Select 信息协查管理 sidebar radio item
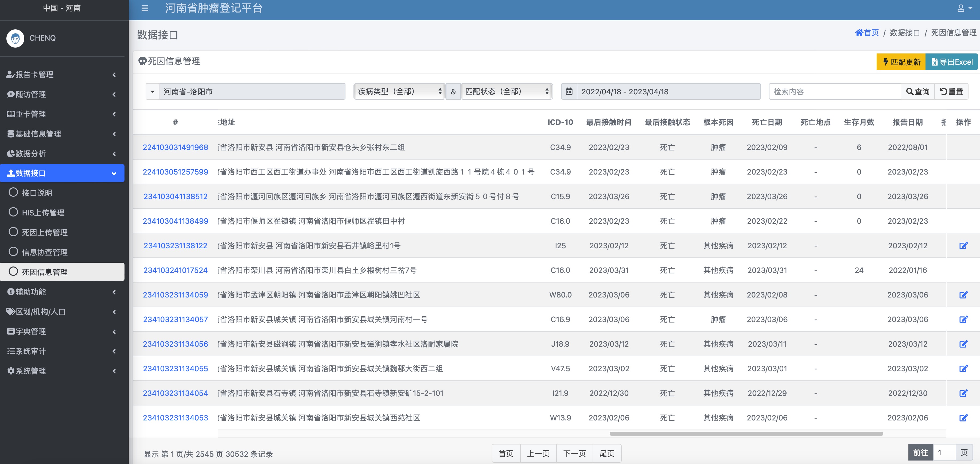Image resolution: width=980 pixels, height=464 pixels. click(x=44, y=252)
